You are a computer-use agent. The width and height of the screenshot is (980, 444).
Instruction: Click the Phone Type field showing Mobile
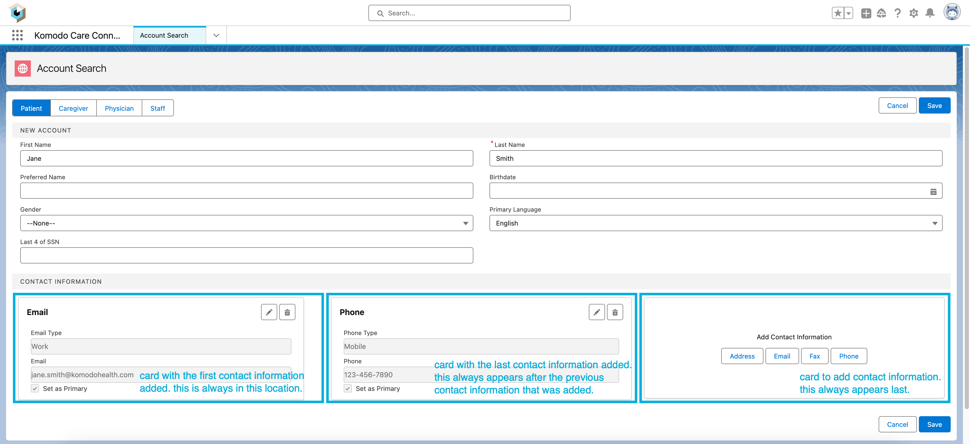click(481, 346)
